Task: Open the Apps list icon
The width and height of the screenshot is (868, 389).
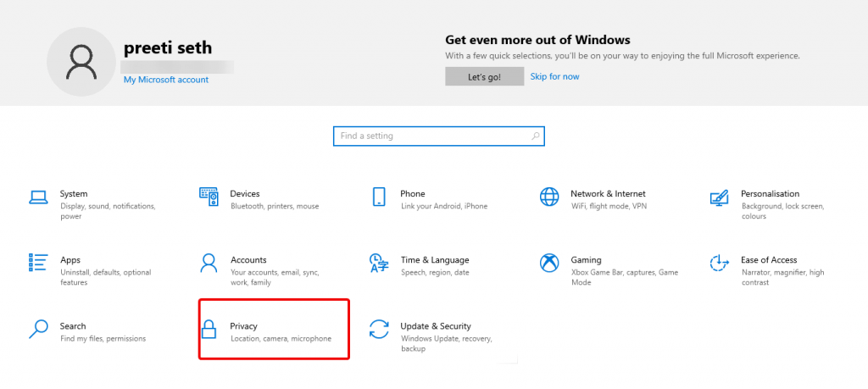Action: point(38,263)
